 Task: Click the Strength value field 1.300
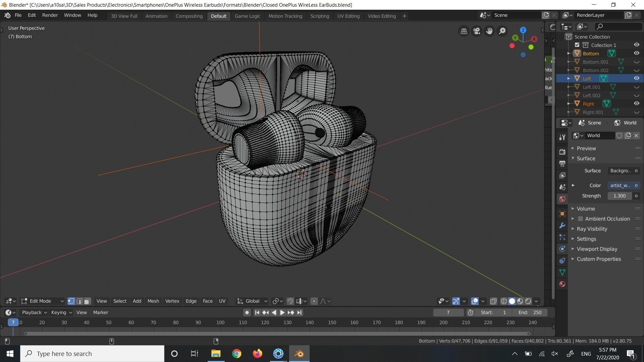pyautogui.click(x=619, y=196)
